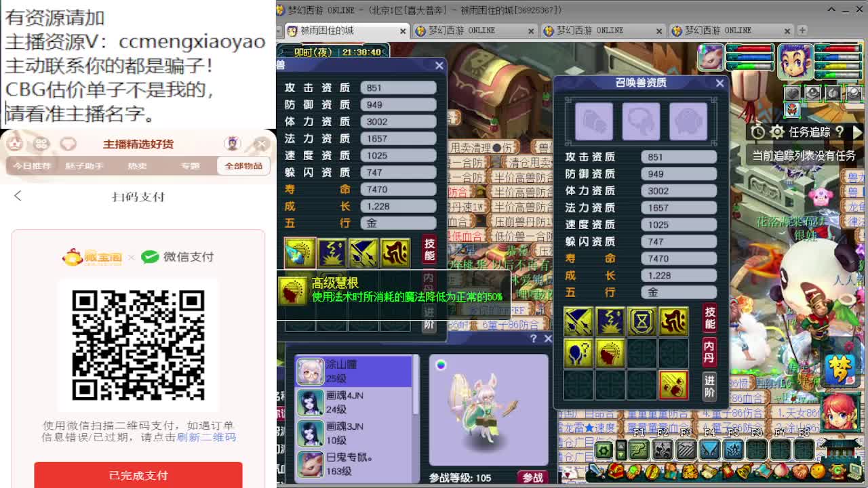Image resolution: width=868 pixels, height=488 pixels.
Task: Open task tracking settings gear
Action: 777,132
